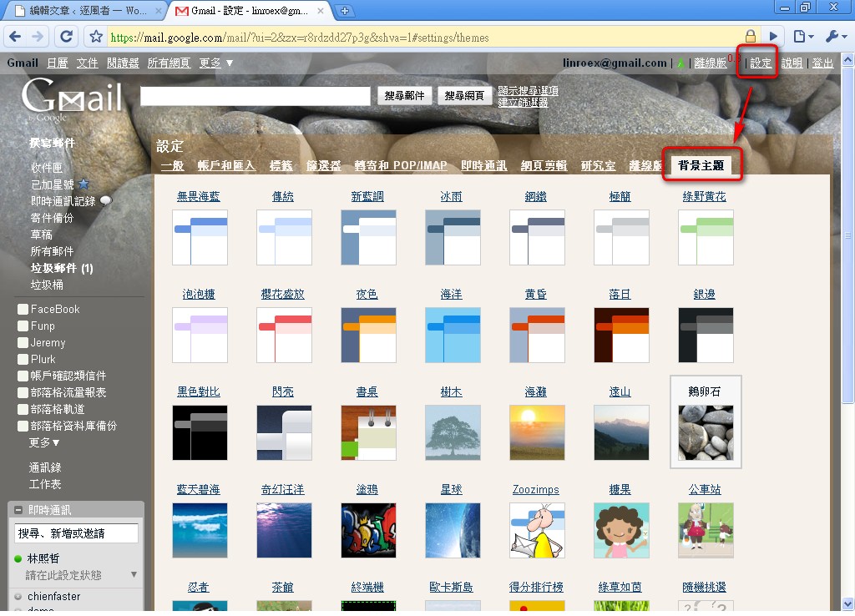The height and width of the screenshot is (616, 855).
Task: Select the Zoozimps theme thumbnail
Action: click(537, 530)
